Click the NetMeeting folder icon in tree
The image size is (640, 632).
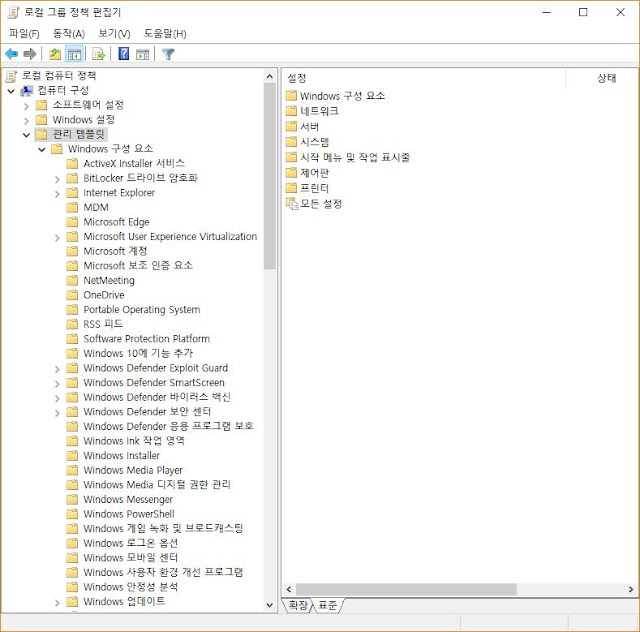click(x=72, y=280)
